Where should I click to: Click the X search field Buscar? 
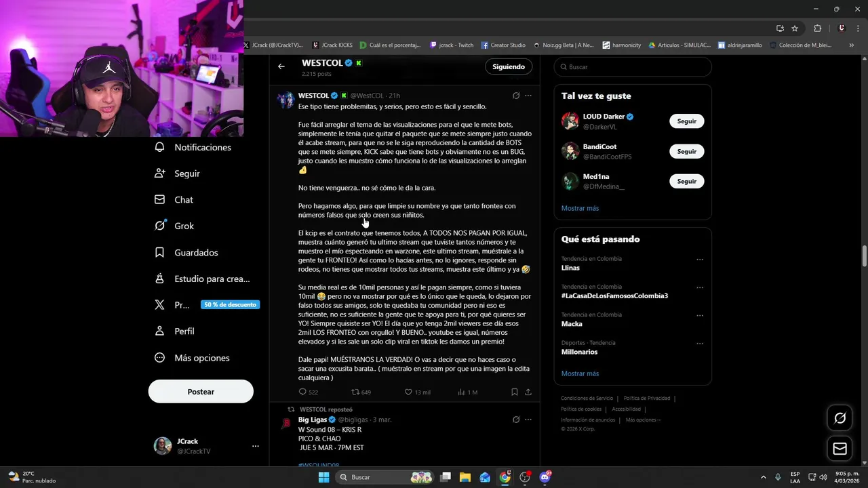click(633, 67)
